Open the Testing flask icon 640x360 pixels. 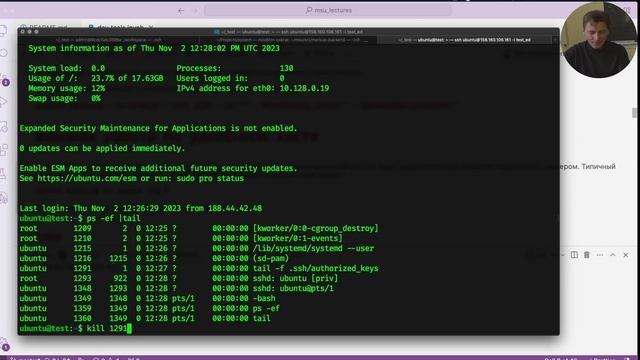point(3,174)
